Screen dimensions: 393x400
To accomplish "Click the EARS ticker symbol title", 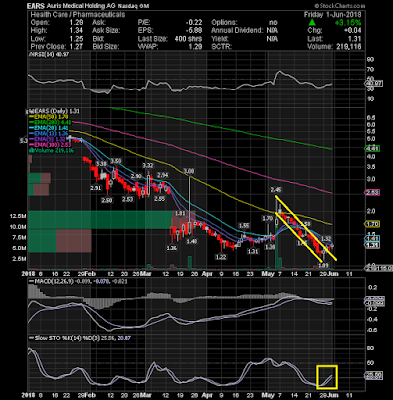I will tap(36, 6).
